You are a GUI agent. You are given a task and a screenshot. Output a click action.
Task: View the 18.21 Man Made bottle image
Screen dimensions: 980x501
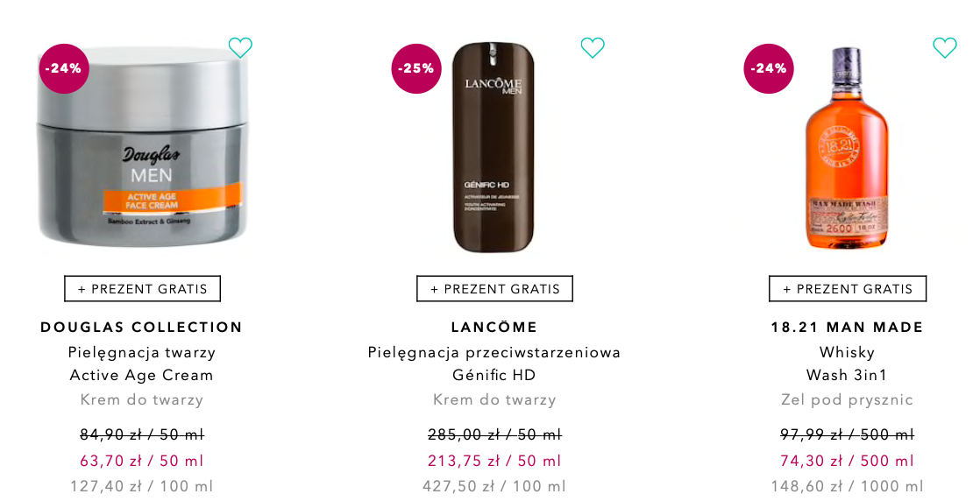tap(847, 147)
